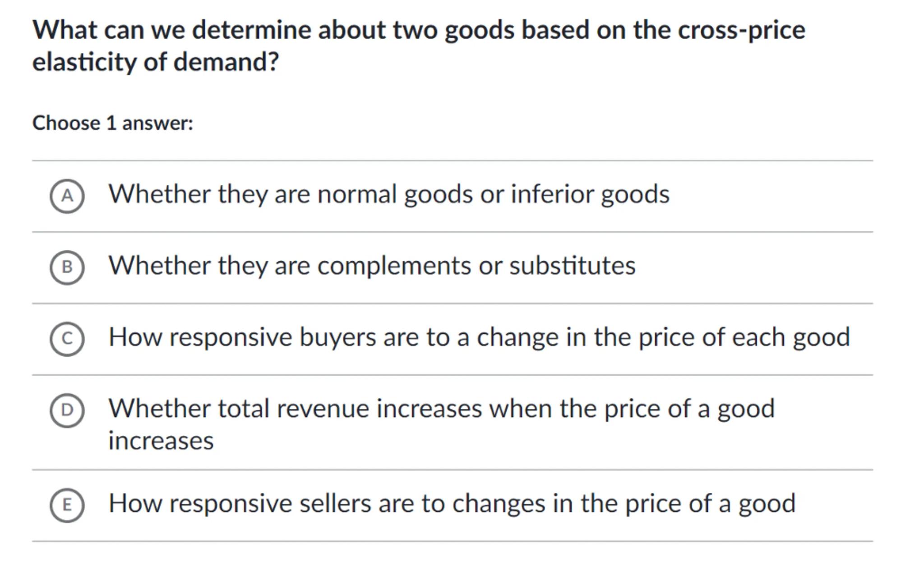Viewport: 924px width, 576px height.
Task: Select radio button A
Action: click(x=67, y=196)
